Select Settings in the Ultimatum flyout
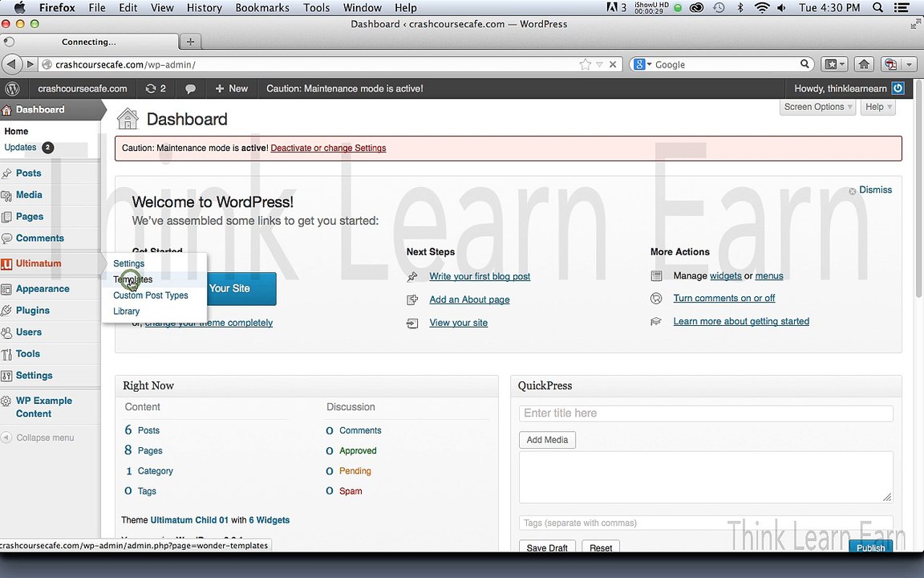This screenshot has width=924, height=578. click(128, 263)
